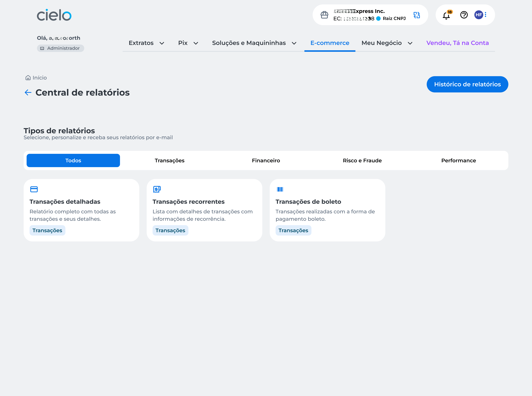The height and width of the screenshot is (396, 532).
Task: Switch to the Performance tab
Action: (458, 161)
